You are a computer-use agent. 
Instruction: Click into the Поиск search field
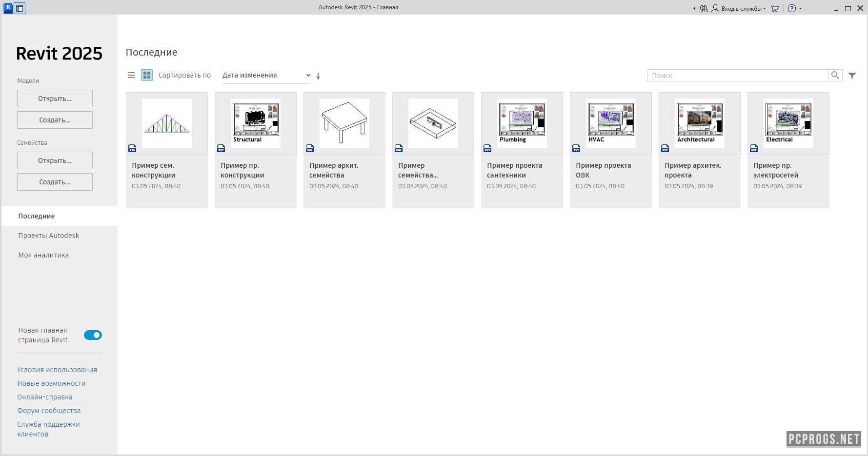[737, 75]
